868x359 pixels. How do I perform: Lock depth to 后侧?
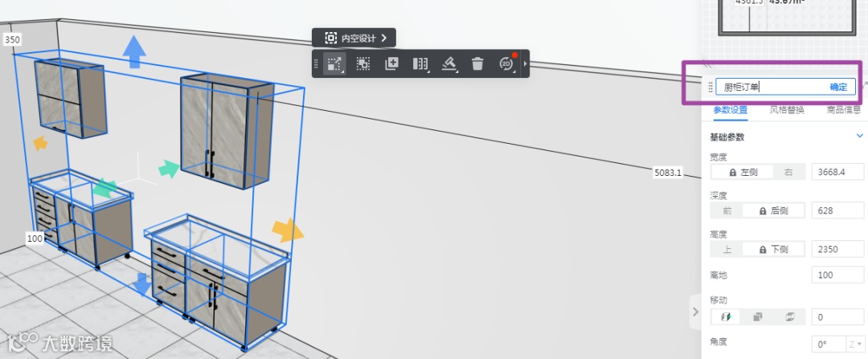[x=773, y=210]
